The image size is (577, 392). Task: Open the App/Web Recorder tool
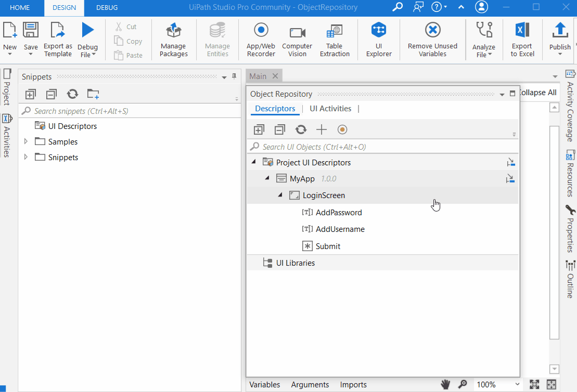point(261,40)
